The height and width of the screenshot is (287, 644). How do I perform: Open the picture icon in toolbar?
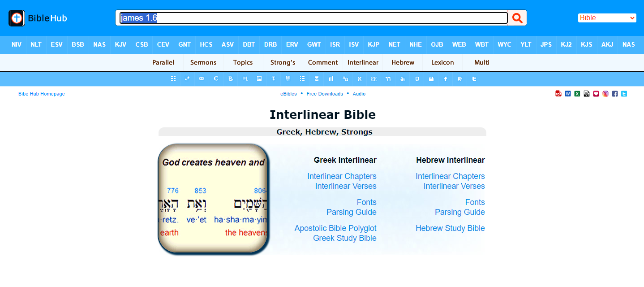point(259,78)
